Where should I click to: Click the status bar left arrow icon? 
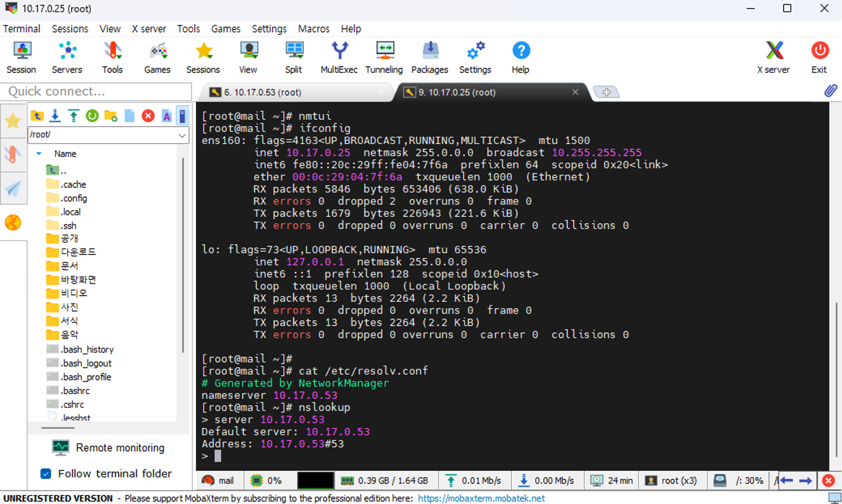pyautogui.click(x=786, y=480)
